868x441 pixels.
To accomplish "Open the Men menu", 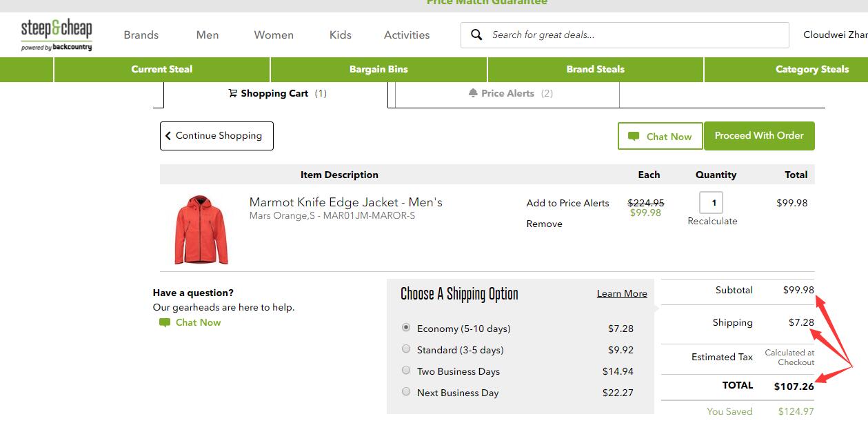I will click(208, 35).
